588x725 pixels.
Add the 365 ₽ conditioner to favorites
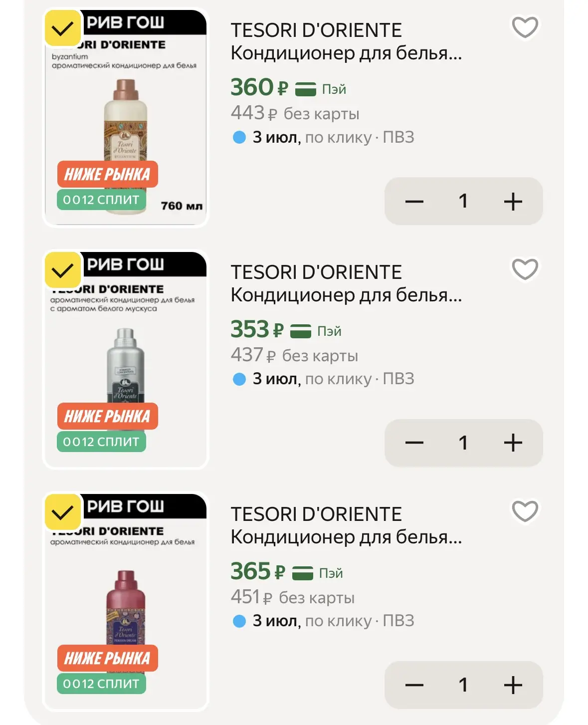pyautogui.click(x=525, y=511)
